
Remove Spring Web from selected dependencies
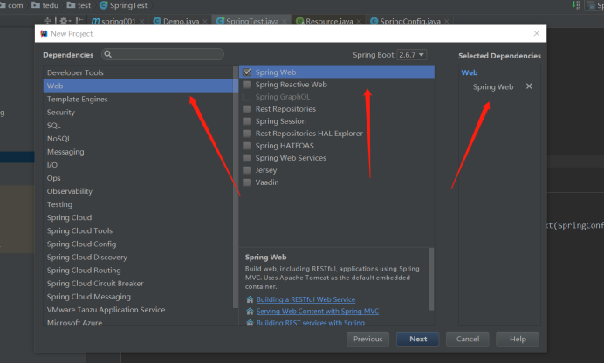[529, 86]
